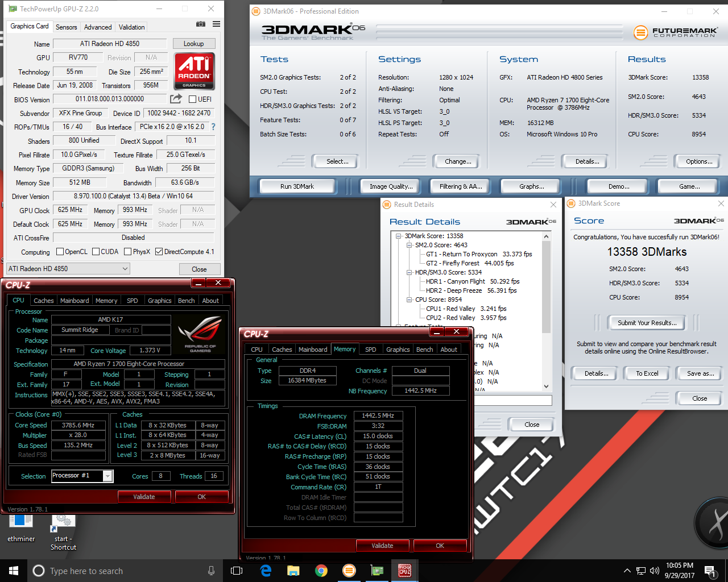Click Run 3DMark button
Screen dimensions: 728x582
coord(297,186)
